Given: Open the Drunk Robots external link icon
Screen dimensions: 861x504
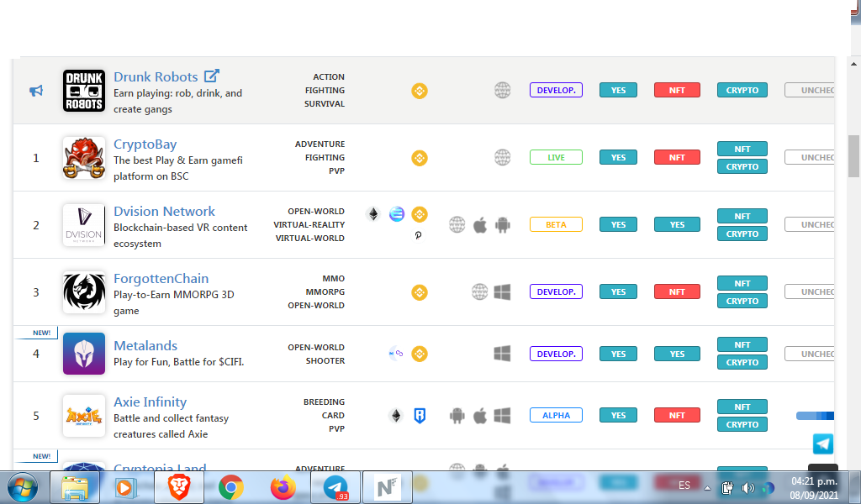Looking at the screenshot, I should click(211, 76).
